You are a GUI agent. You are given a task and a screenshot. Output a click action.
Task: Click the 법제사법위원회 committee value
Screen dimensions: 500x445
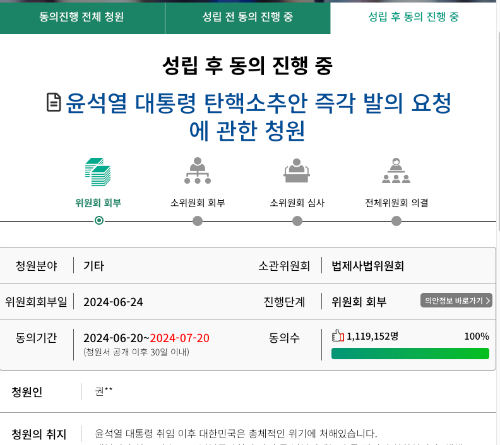[367, 266]
